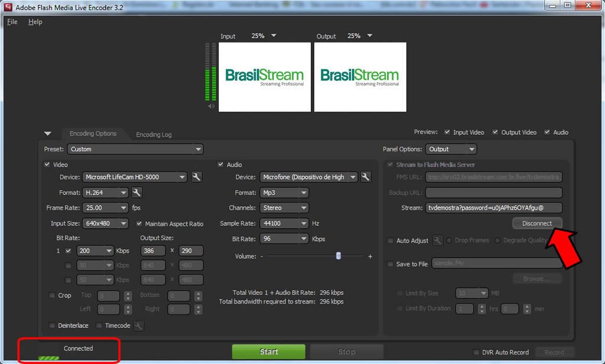This screenshot has height=364, width=605.
Task: Uncheck the Audio encoding checkbox
Action: pos(221,164)
